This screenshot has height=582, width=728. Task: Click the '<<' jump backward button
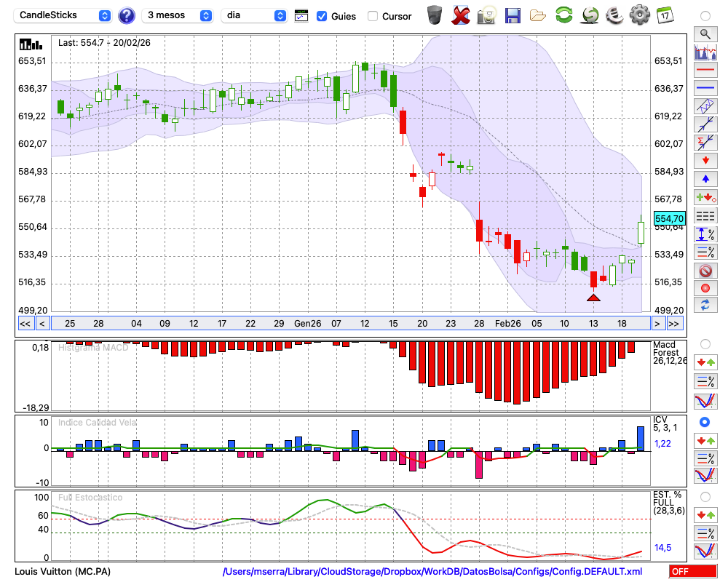pos(25,323)
